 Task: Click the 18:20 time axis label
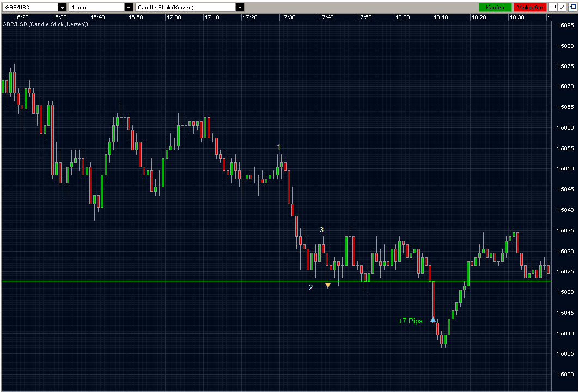pyautogui.click(x=479, y=17)
